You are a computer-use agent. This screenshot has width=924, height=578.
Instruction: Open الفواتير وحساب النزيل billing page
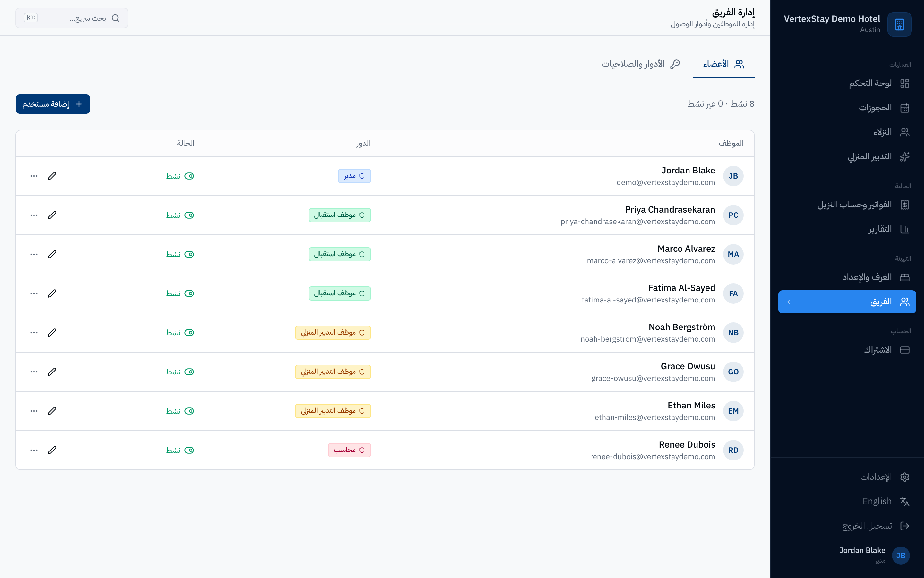click(x=847, y=205)
